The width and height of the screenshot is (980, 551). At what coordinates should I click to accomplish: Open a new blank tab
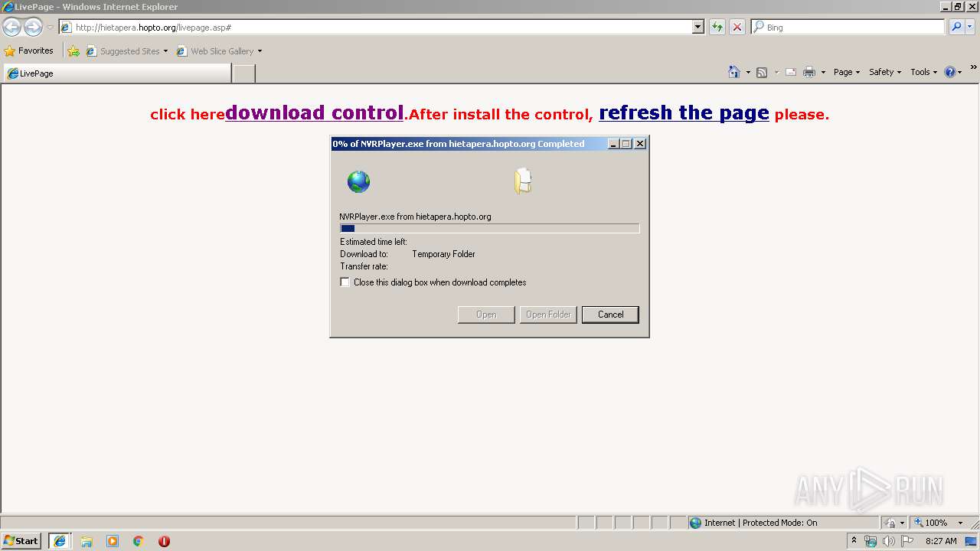click(x=243, y=73)
